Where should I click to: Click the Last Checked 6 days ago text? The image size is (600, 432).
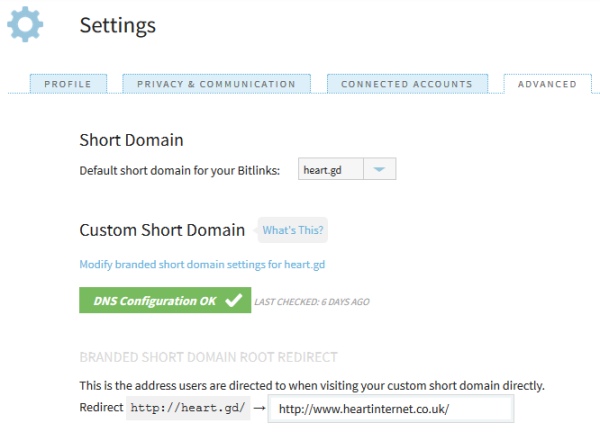[312, 302]
